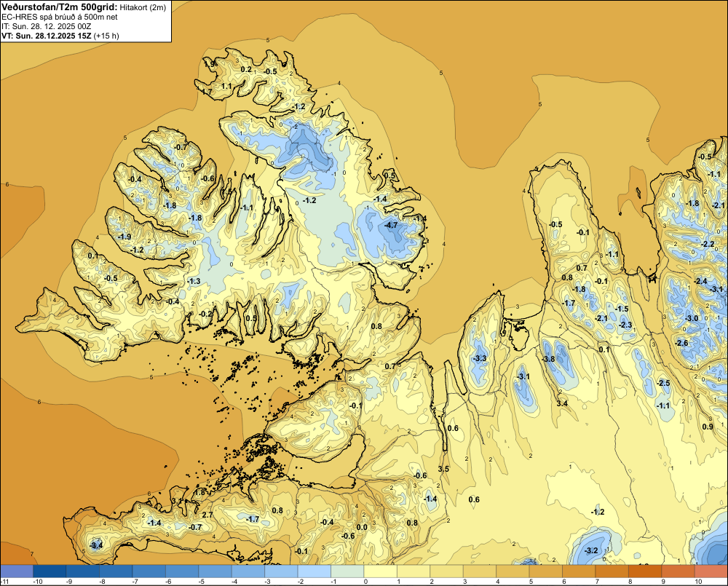The height and width of the screenshot is (586, 728).
Task: Click the '-3.8' temperature value
Action: point(548,360)
